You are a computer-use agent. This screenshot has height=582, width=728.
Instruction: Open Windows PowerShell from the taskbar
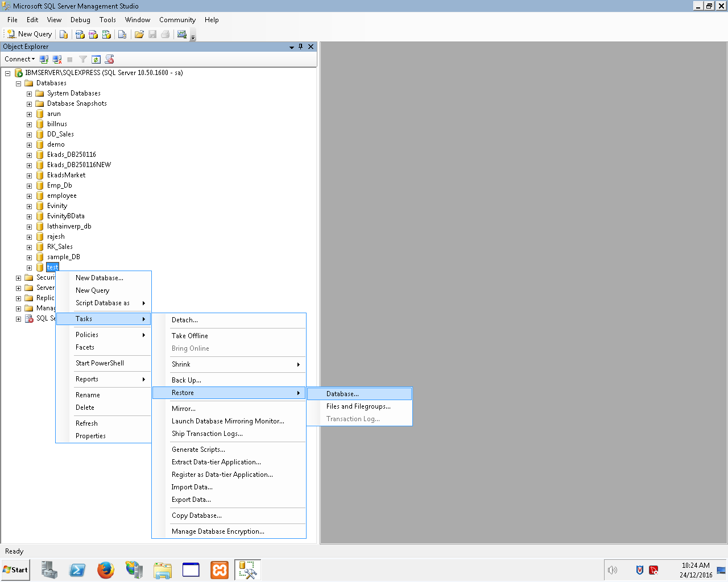coord(77,570)
